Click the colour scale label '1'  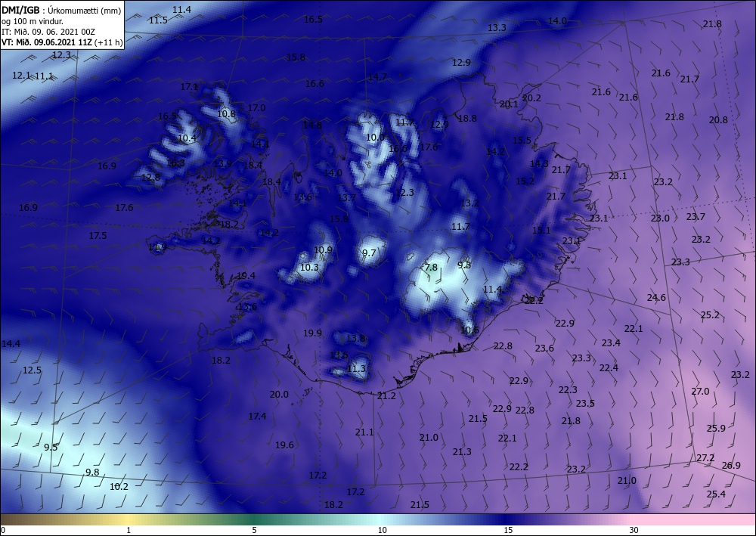pyautogui.click(x=129, y=530)
